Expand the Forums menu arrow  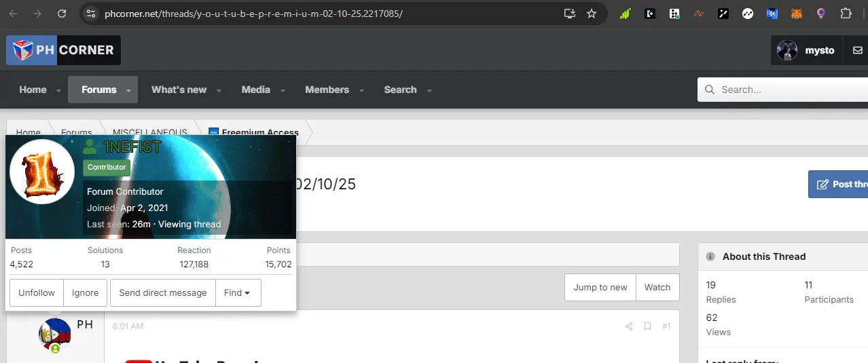click(x=128, y=90)
